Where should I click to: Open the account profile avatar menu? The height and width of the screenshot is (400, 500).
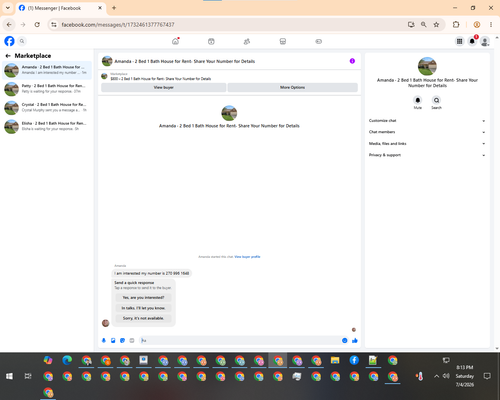point(485,41)
